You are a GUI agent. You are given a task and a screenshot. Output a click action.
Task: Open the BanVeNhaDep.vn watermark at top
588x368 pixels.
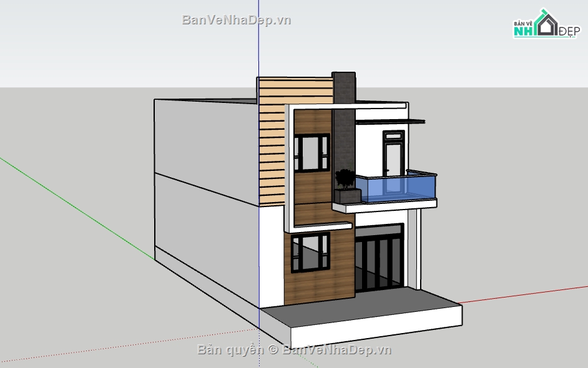(x=237, y=20)
